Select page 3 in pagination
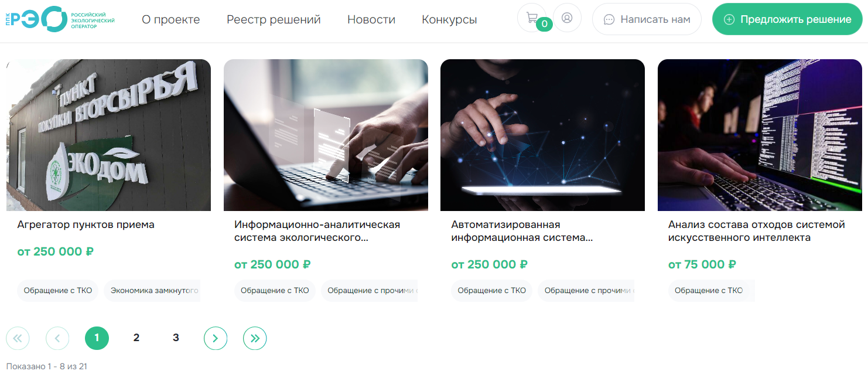The height and width of the screenshot is (381, 868). tap(176, 338)
